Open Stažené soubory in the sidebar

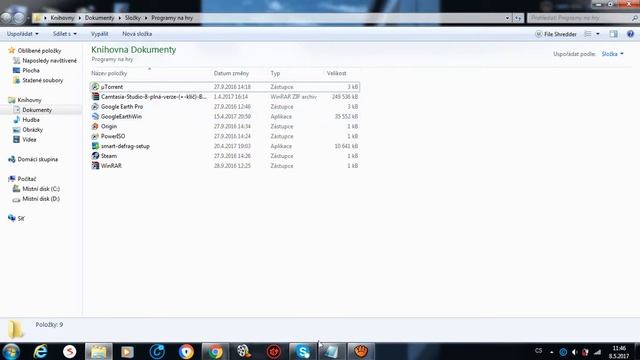point(43,80)
